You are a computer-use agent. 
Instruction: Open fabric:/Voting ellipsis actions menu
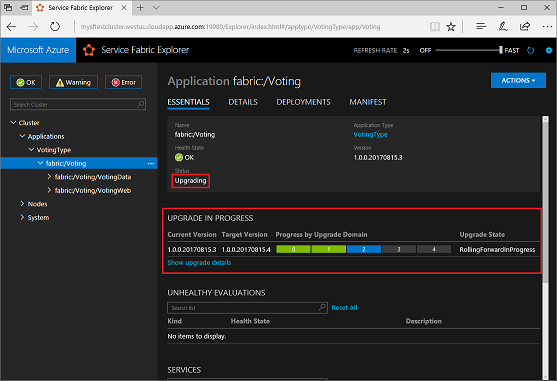tap(151, 163)
